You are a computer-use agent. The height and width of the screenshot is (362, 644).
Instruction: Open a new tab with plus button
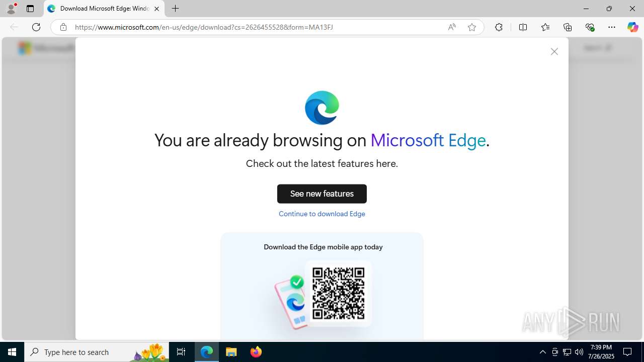coord(175,9)
